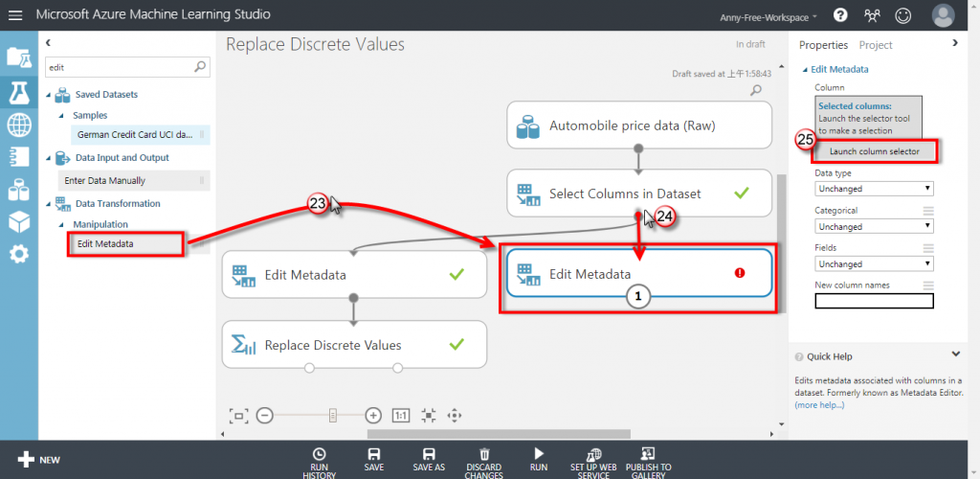This screenshot has width=980, height=479.
Task: Collapse the Data Transformation node
Action: pos(49,204)
